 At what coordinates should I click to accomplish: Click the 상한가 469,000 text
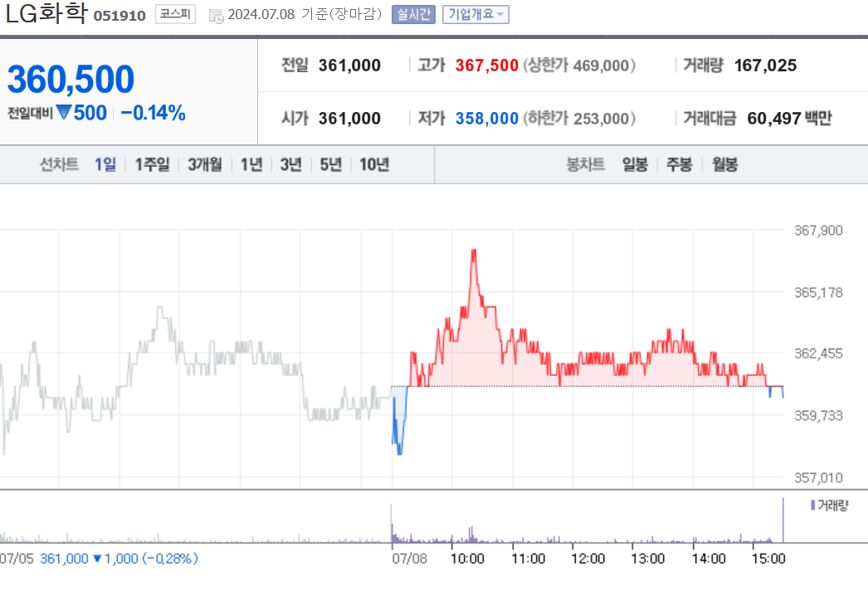(579, 66)
